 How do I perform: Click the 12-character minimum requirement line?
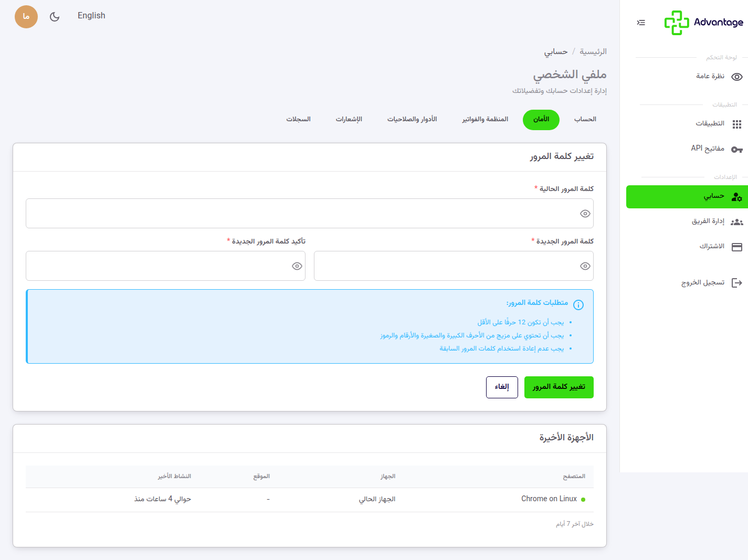[521, 322]
